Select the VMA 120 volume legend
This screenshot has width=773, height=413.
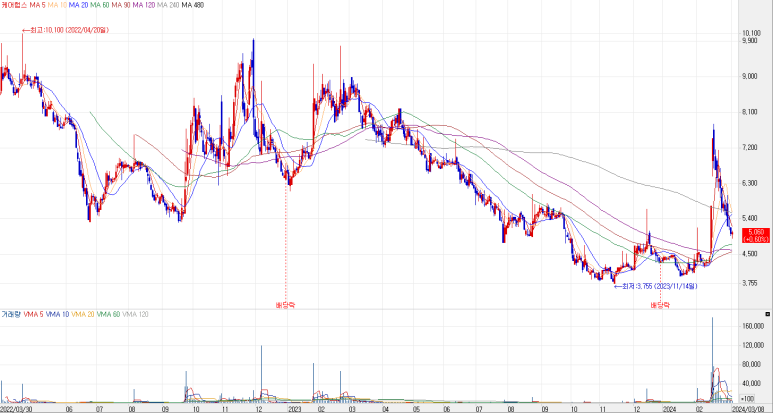[x=135, y=314]
